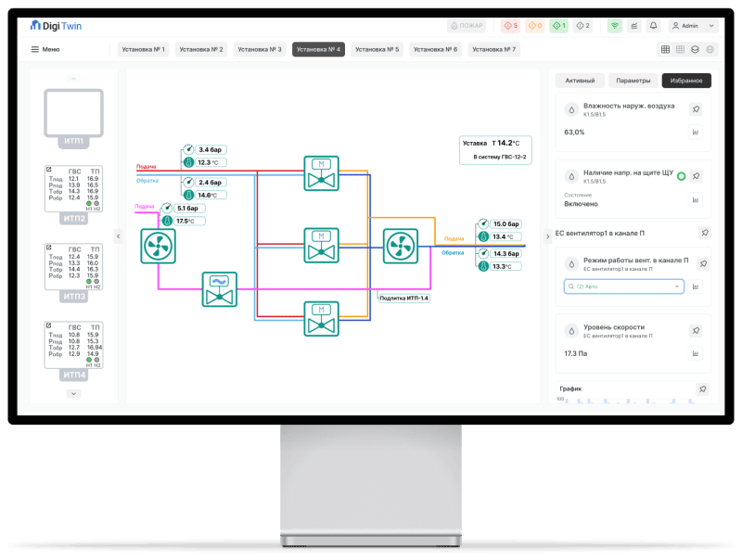
Task: Open the Меню hamburger button
Action: point(46,49)
